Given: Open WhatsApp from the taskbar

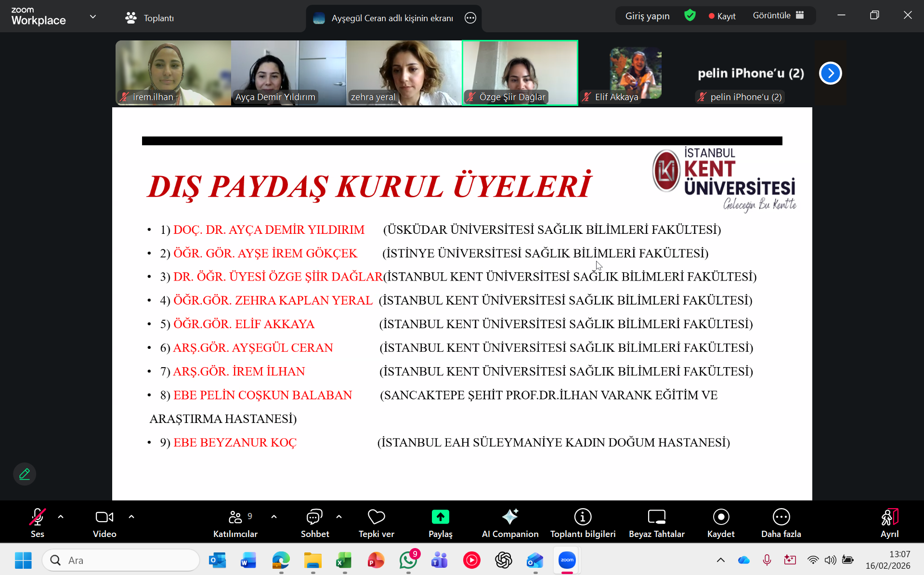Looking at the screenshot, I should (x=408, y=560).
